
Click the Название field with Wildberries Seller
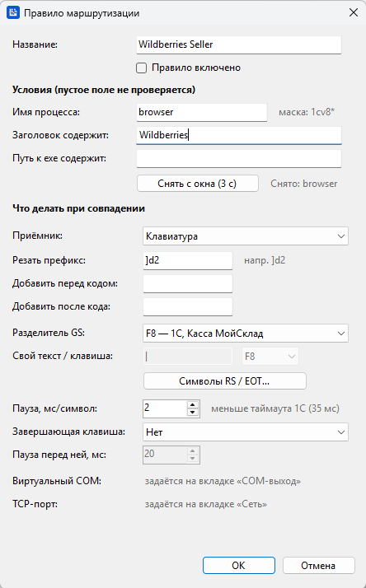pyautogui.click(x=239, y=44)
